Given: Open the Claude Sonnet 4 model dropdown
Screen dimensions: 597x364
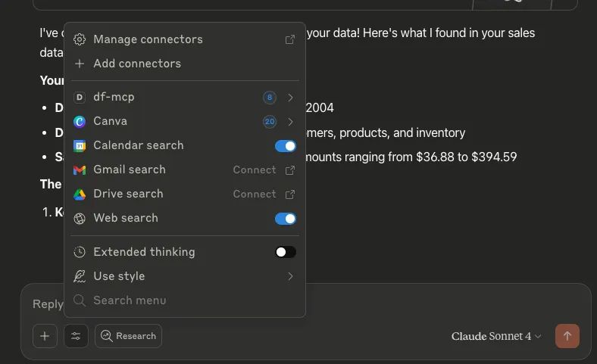Looking at the screenshot, I should tap(496, 336).
